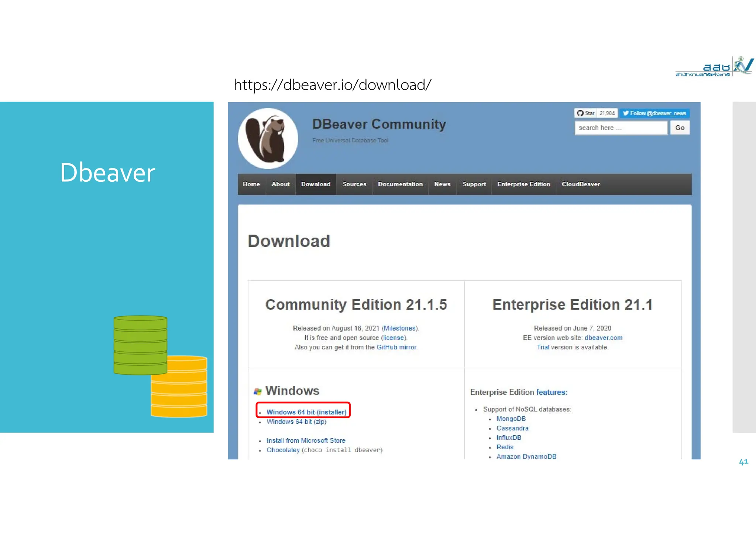Select the Download menu item
Viewport: 756px width, 535px height.
click(x=316, y=184)
